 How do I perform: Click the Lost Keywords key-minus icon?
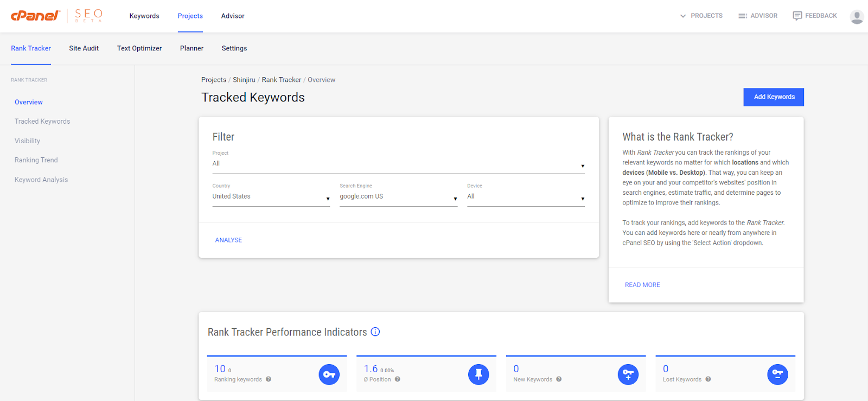coord(777,374)
